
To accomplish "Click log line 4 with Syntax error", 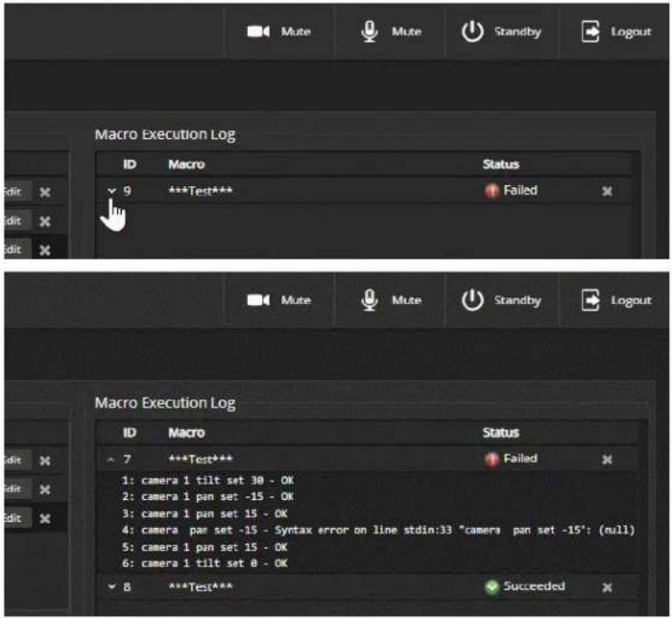I will tap(378, 530).
